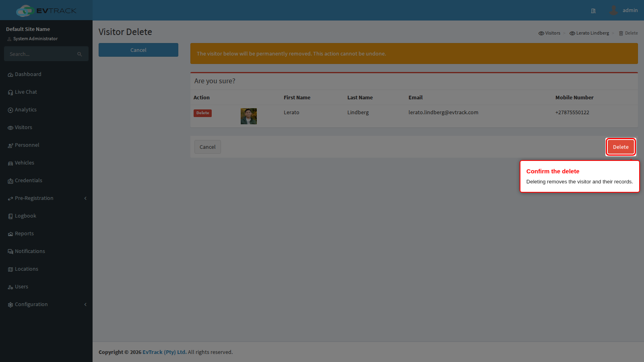Image resolution: width=644 pixels, height=362 pixels.
Task: Click the Pre-Registration arrows icon
Action: click(10, 199)
